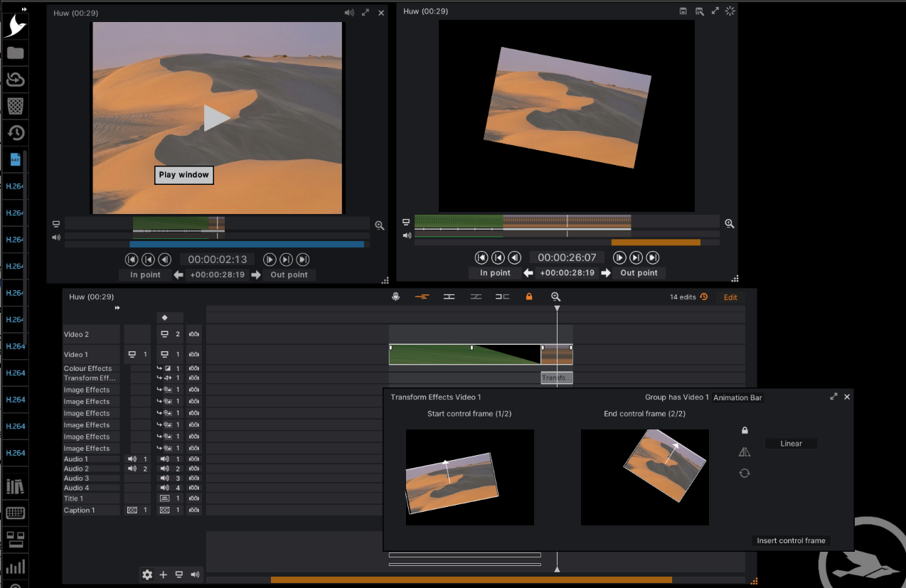Zoom the left viewer timeline strip
906x588 pixels.
pyautogui.click(x=380, y=225)
